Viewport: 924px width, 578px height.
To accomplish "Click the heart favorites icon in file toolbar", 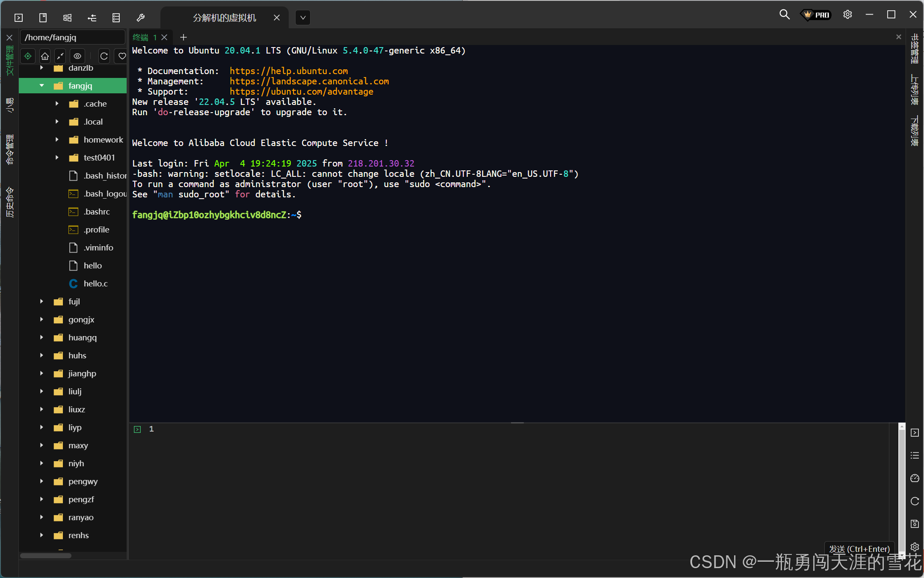I will (122, 56).
